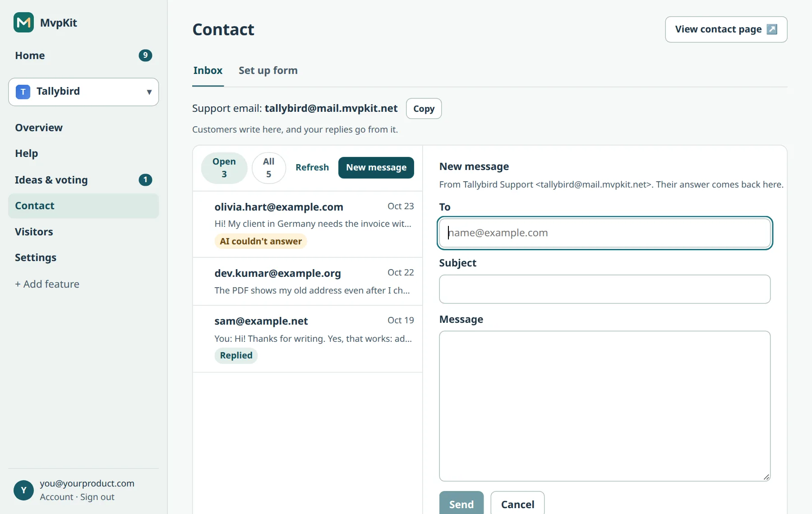Click the AI couldn't answer tag

coord(261,241)
